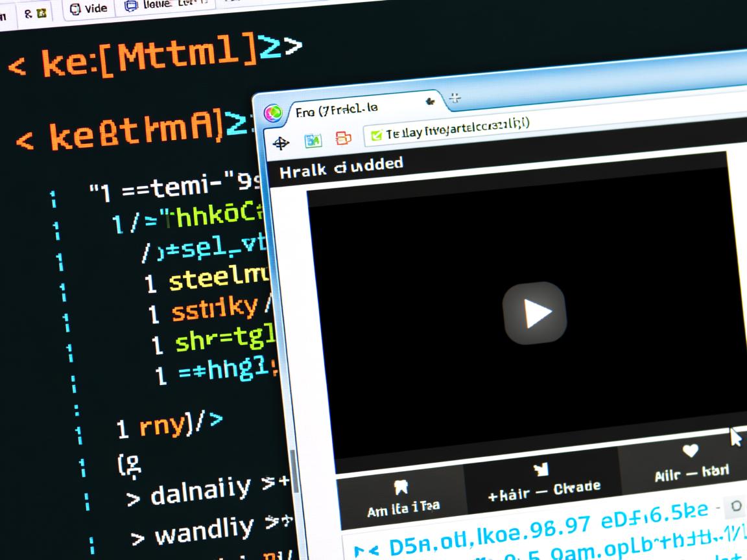Click the address bar URL text

pos(457,128)
